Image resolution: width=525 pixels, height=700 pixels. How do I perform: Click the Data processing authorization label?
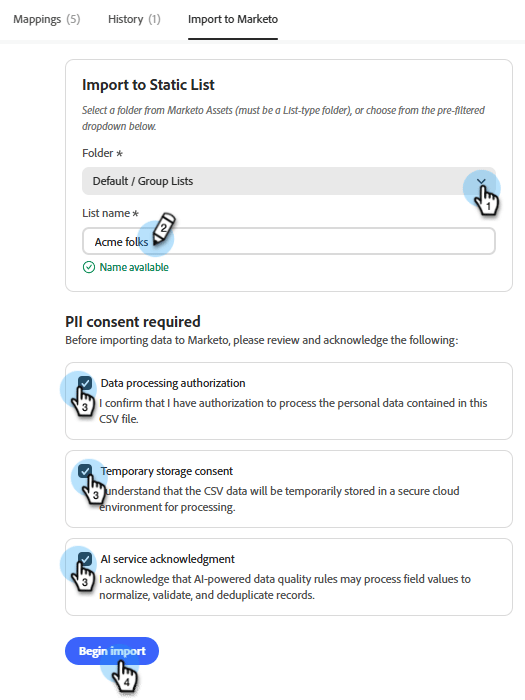tap(173, 383)
